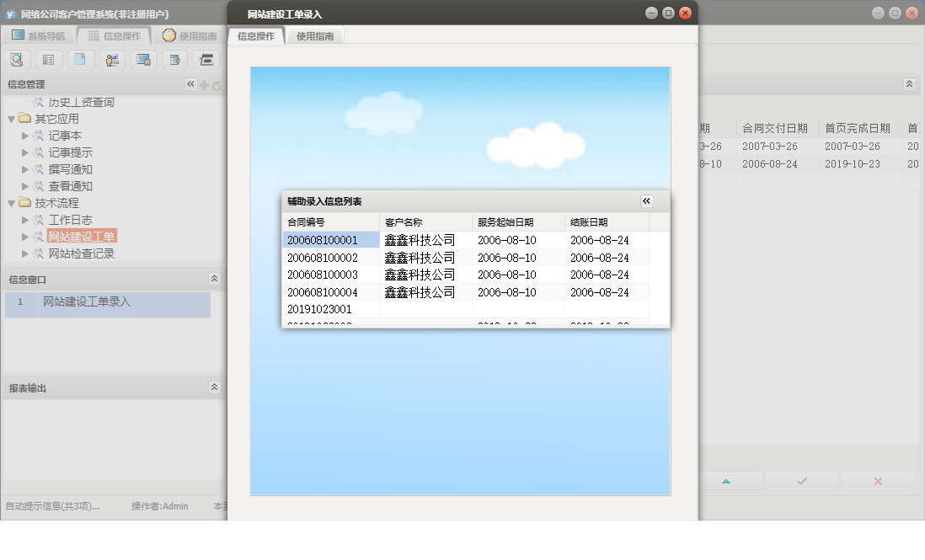Click the blue document toolbar icon
Screen dimensions: 925x560
[80, 60]
